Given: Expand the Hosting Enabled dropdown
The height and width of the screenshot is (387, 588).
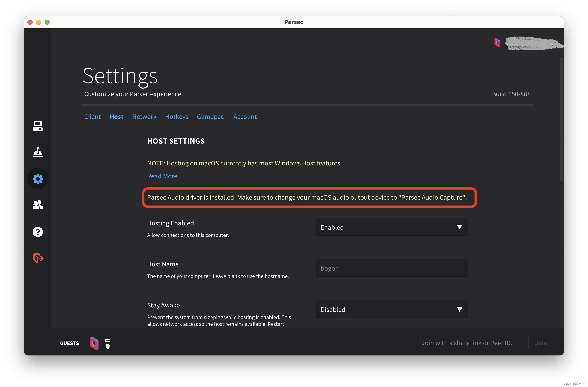Looking at the screenshot, I should [392, 227].
